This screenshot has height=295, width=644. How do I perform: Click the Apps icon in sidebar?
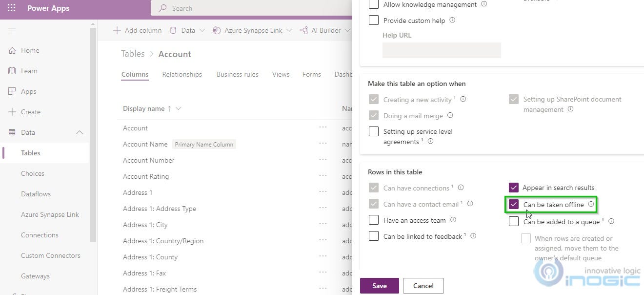click(x=12, y=91)
